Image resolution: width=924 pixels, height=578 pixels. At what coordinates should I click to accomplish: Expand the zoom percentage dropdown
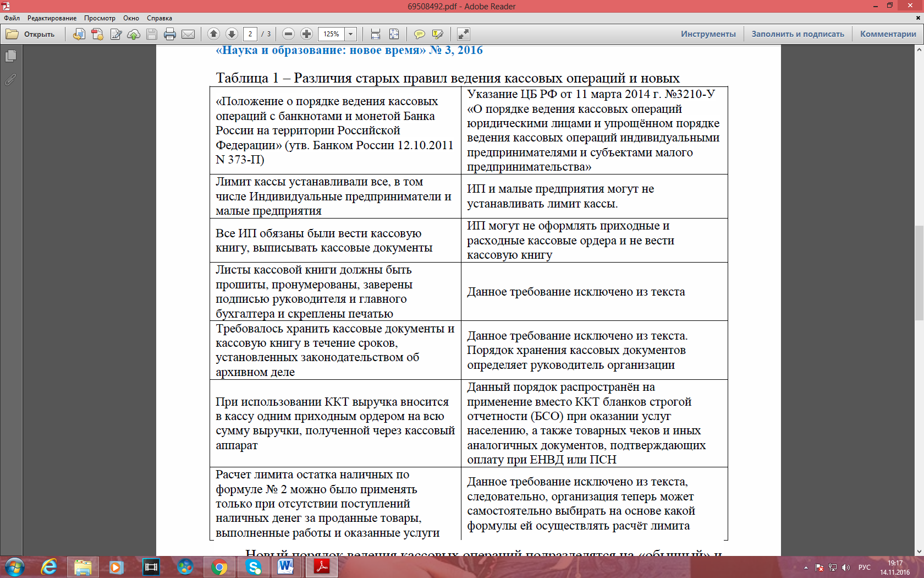click(350, 34)
